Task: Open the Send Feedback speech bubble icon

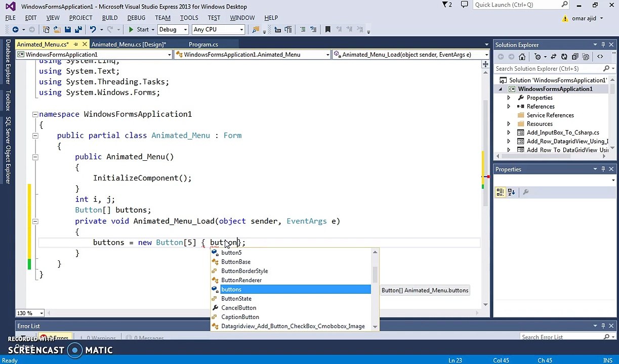Action: click(464, 5)
